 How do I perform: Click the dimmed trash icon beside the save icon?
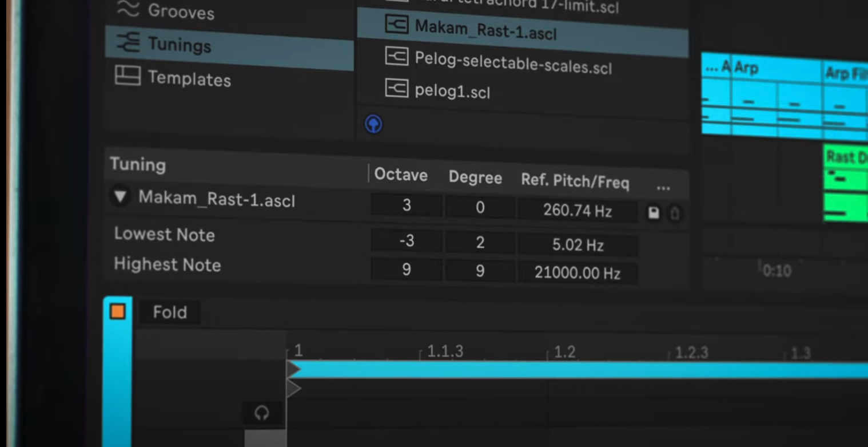tap(675, 214)
